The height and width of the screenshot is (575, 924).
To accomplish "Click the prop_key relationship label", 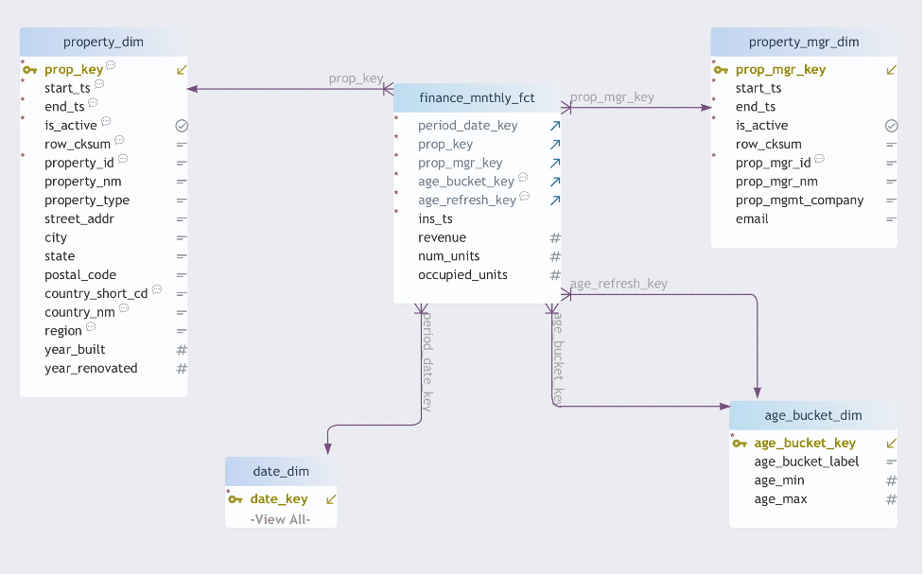I will point(356,78).
